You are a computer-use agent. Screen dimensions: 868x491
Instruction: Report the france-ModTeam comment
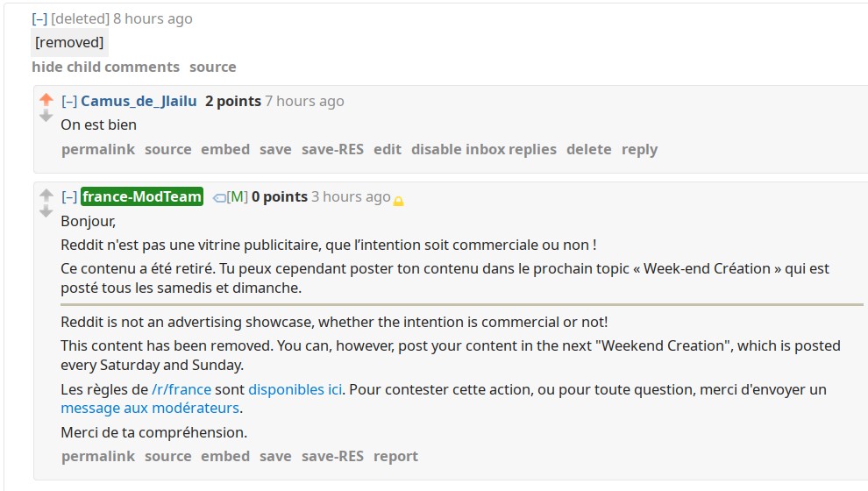[x=395, y=457]
